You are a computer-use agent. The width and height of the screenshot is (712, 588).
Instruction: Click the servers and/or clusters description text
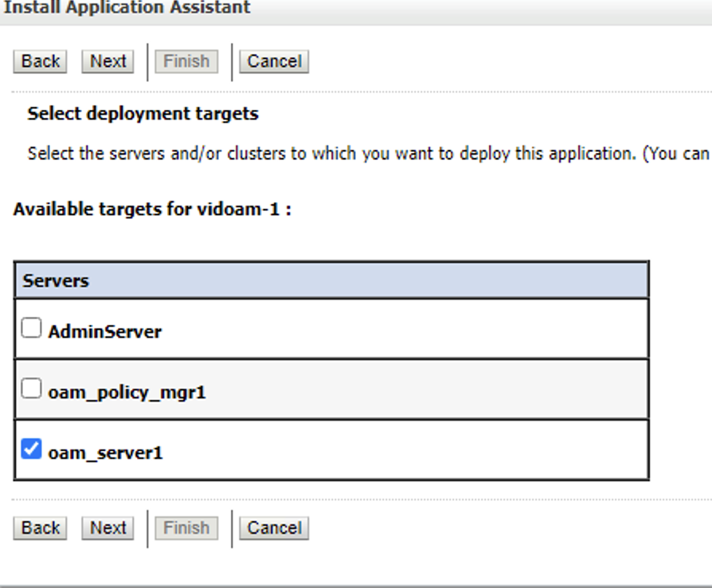pyautogui.click(x=366, y=154)
